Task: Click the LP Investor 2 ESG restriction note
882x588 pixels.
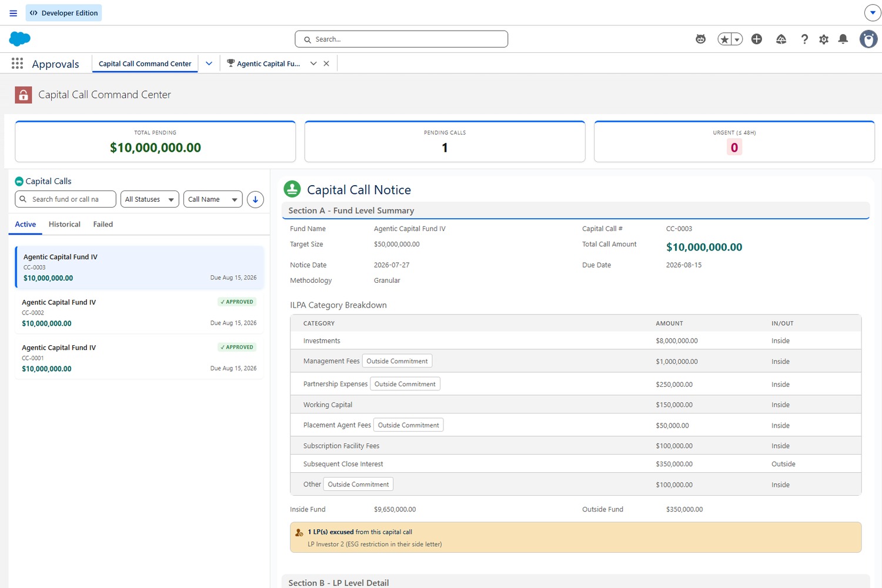Action: point(375,544)
